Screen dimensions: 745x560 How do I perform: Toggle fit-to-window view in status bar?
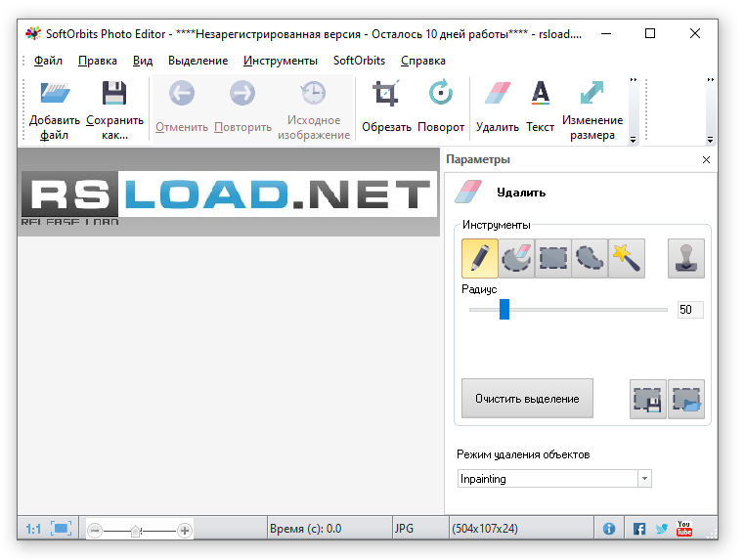coord(62,529)
